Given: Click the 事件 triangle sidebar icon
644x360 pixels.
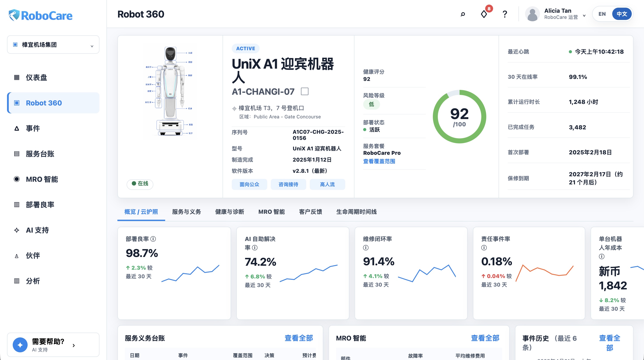Looking at the screenshot, I should [17, 128].
